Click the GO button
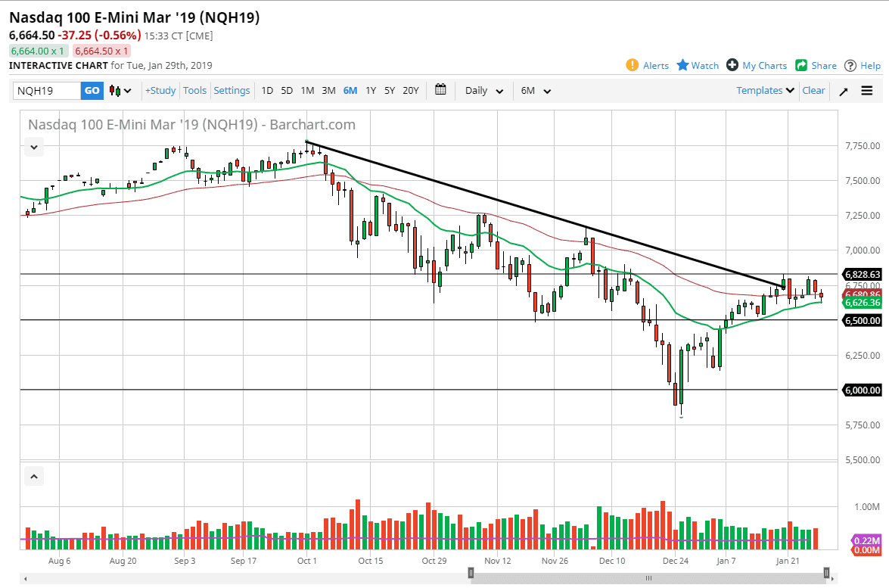The width and height of the screenshot is (889, 588). 92,90
